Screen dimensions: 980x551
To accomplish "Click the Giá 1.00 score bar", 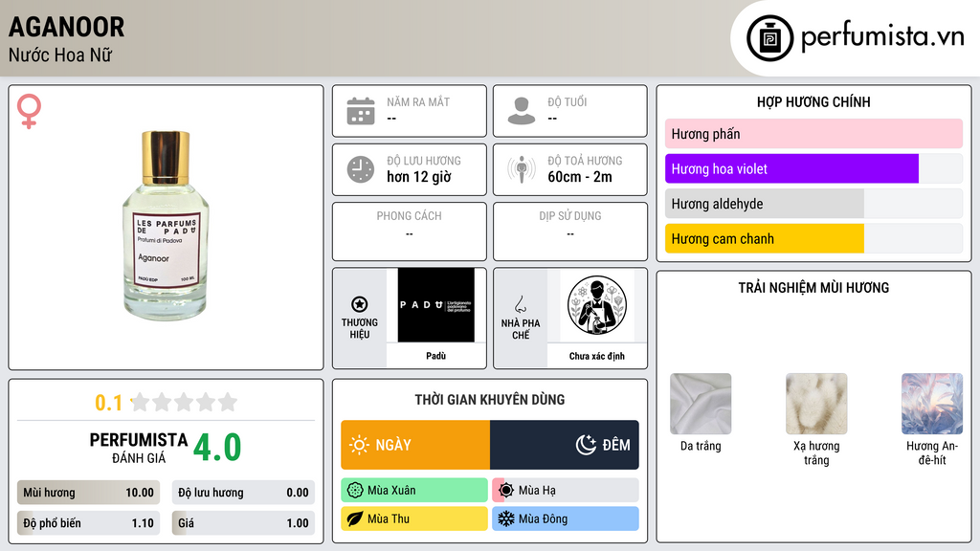I will [x=243, y=523].
